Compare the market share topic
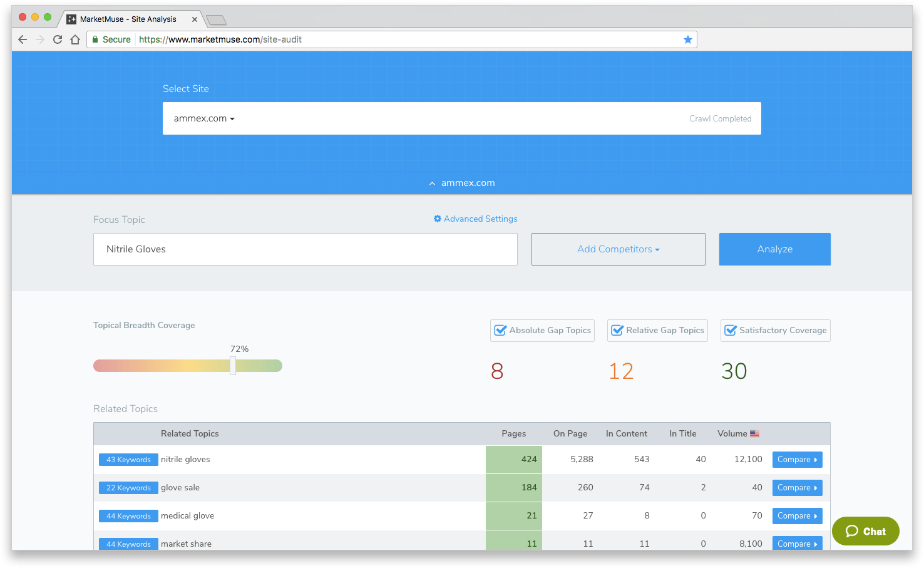The height and width of the screenshot is (568, 924). pyautogui.click(x=798, y=544)
